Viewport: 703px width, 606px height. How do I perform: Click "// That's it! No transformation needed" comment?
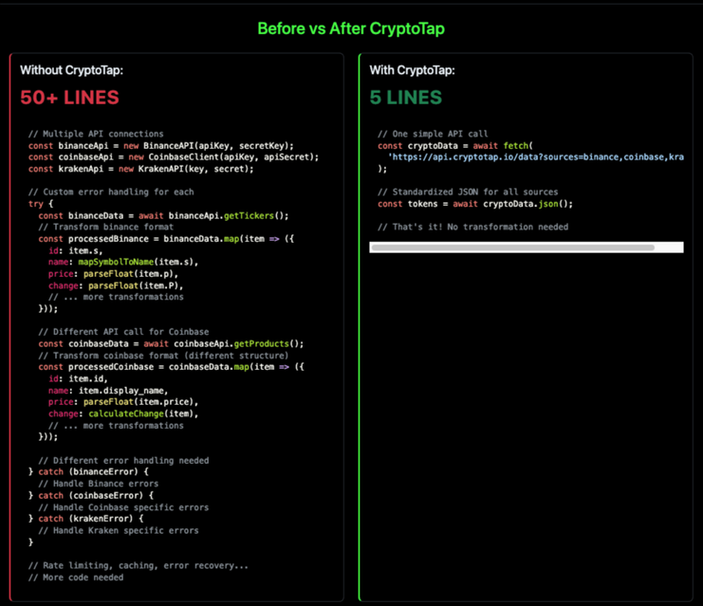[x=473, y=227]
